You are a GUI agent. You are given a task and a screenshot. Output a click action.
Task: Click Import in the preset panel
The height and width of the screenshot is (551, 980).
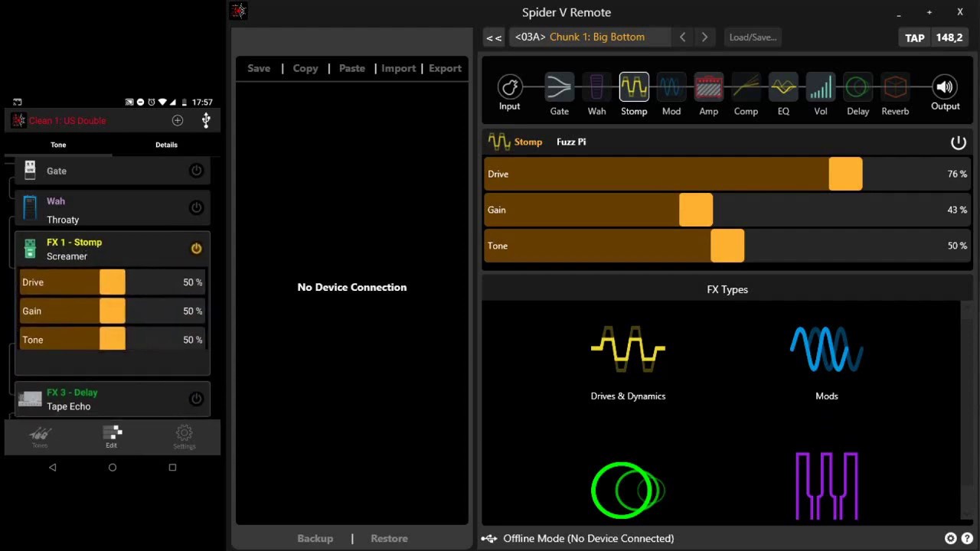(399, 68)
